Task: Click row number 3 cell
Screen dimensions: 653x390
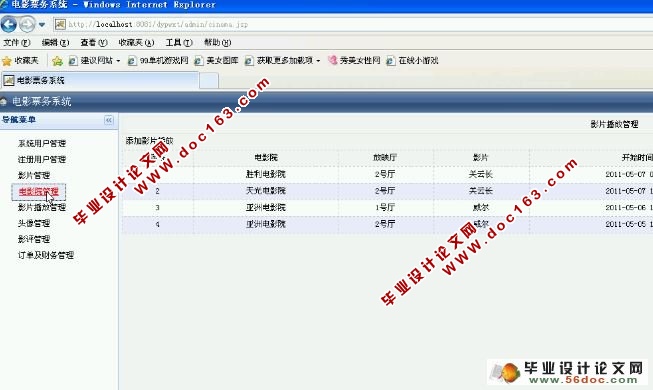Action: coord(157,208)
